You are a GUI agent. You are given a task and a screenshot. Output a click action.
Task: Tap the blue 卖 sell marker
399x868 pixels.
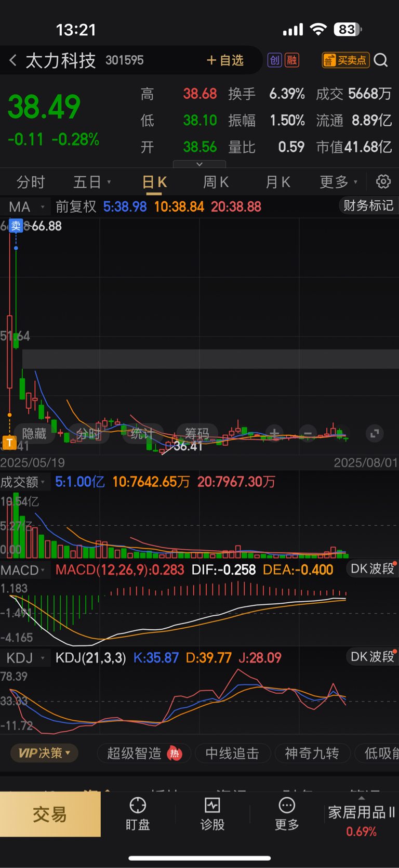(16, 226)
